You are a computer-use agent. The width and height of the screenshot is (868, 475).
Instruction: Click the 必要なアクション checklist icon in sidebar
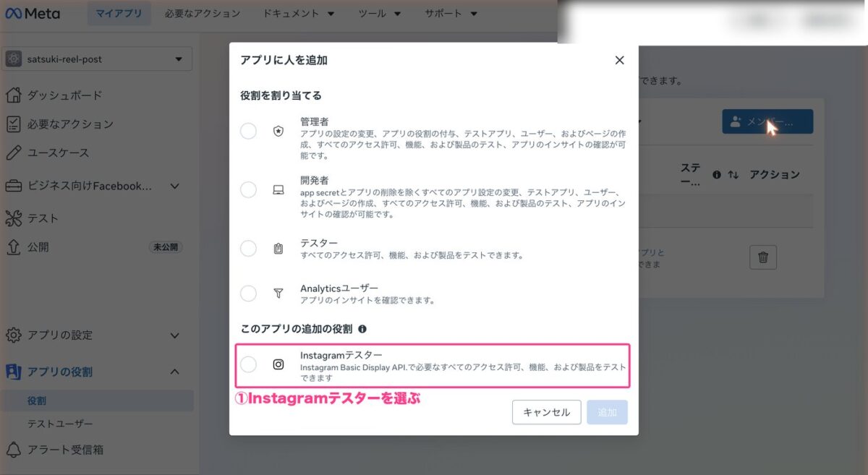13,124
